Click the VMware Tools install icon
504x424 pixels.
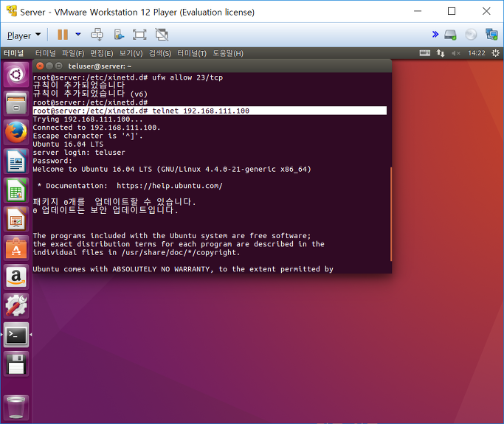[x=119, y=35]
